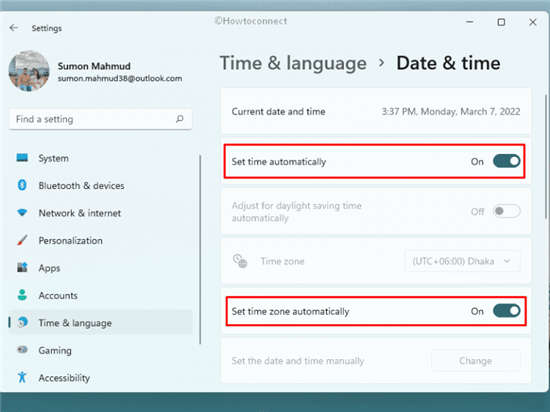Click the Accessibility figure icon

22,377
